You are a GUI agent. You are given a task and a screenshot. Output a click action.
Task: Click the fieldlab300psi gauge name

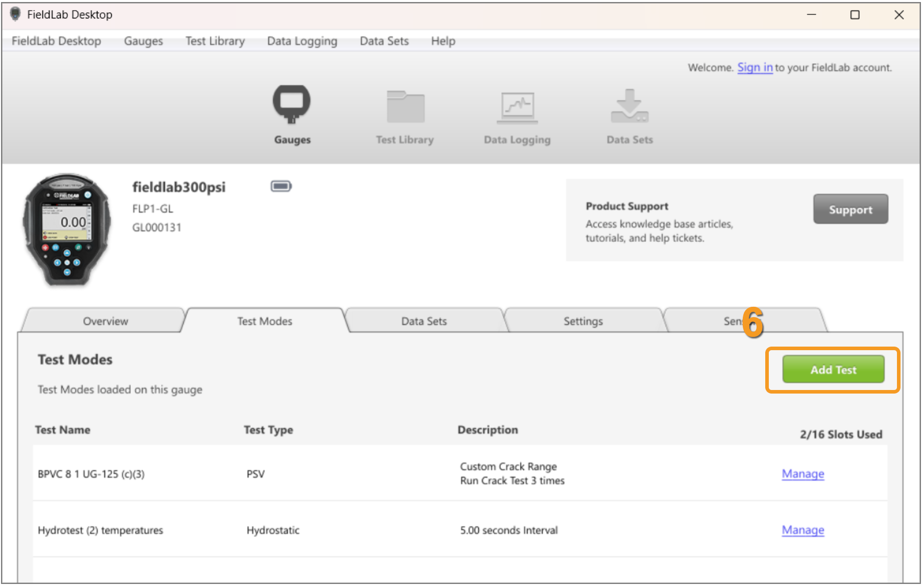click(x=179, y=187)
